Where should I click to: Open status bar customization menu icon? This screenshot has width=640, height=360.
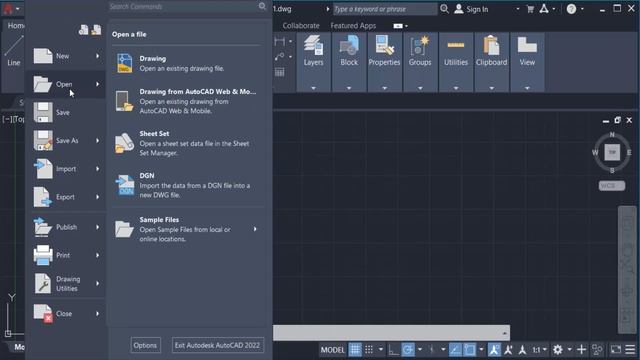631,350
